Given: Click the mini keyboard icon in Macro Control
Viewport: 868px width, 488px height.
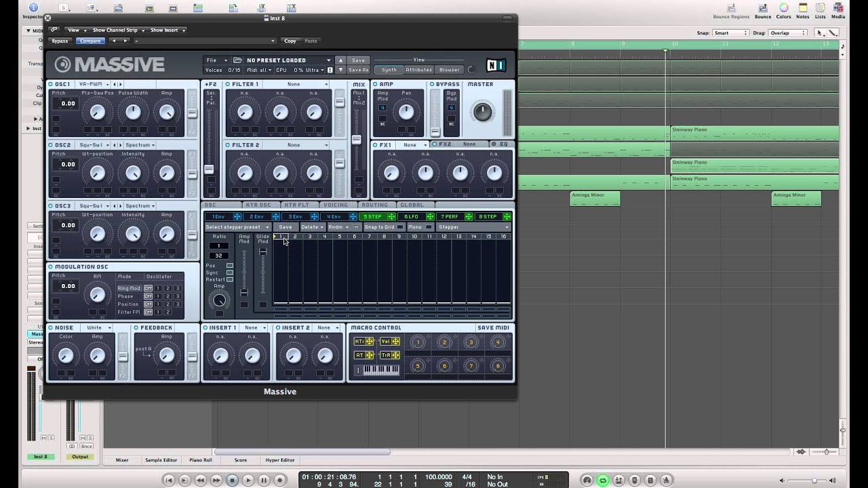Looking at the screenshot, I should coord(382,370).
